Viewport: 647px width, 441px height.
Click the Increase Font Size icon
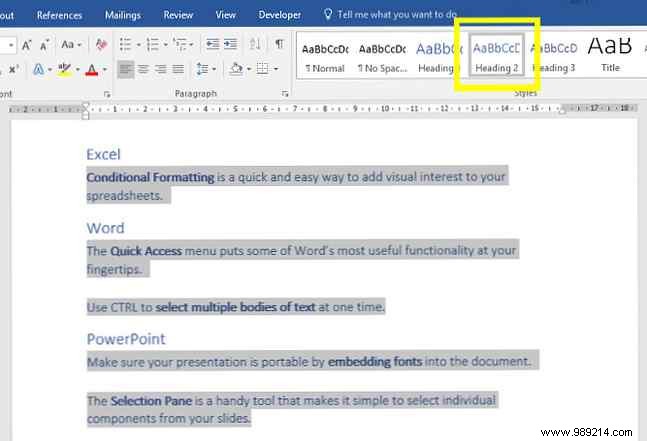(x=26, y=45)
